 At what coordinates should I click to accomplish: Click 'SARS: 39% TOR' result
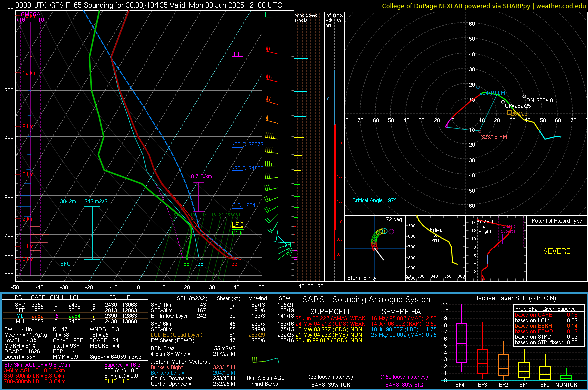[330, 385]
